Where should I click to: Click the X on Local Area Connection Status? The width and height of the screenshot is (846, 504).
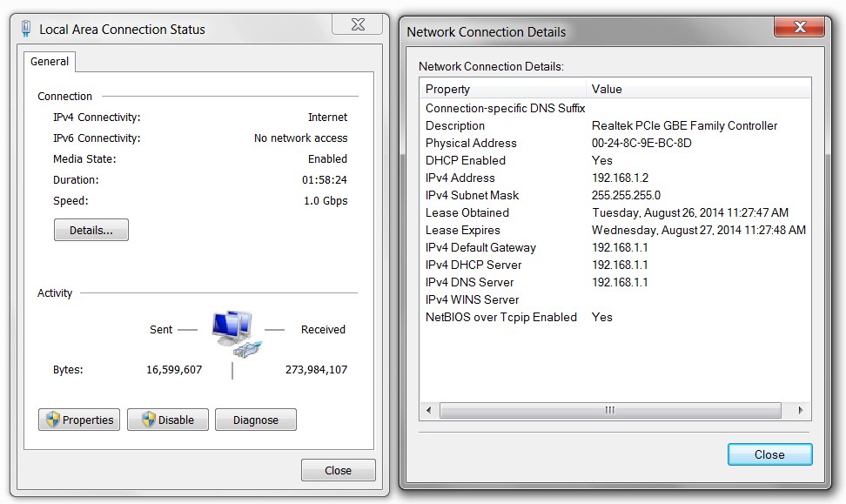pyautogui.click(x=358, y=24)
